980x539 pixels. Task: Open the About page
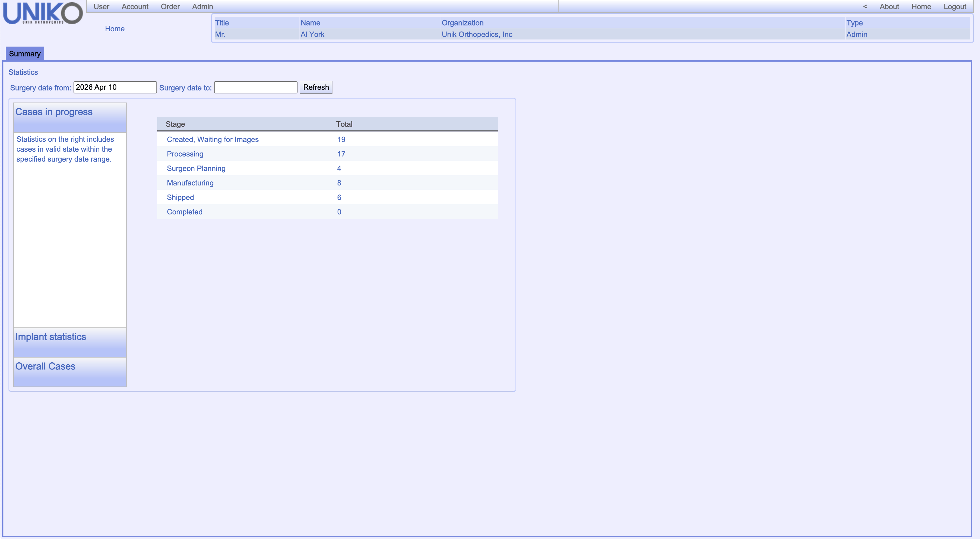(890, 7)
